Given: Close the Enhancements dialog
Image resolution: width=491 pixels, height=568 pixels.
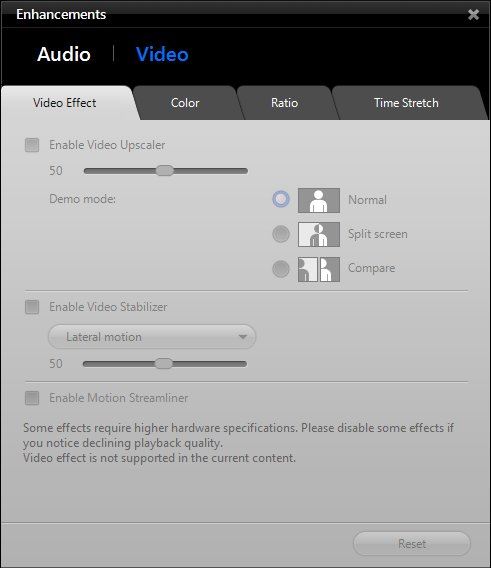Looking at the screenshot, I should pyautogui.click(x=473, y=14).
